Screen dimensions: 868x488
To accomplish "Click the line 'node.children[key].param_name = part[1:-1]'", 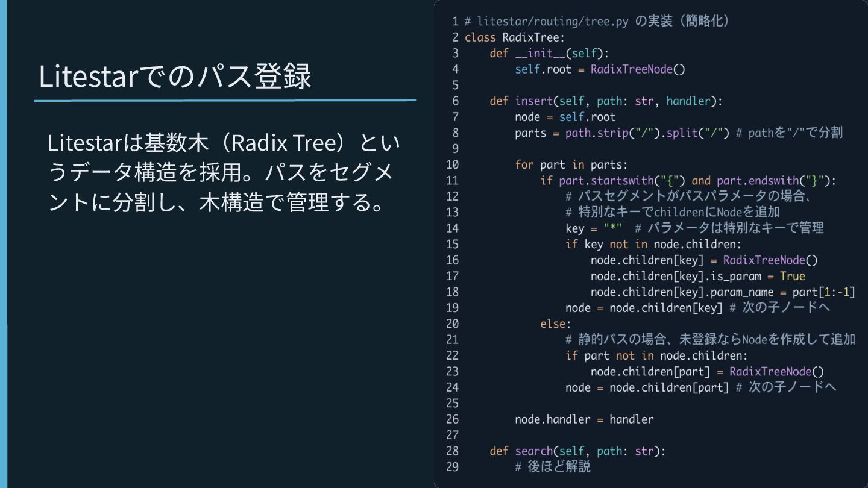I will click(x=723, y=292).
